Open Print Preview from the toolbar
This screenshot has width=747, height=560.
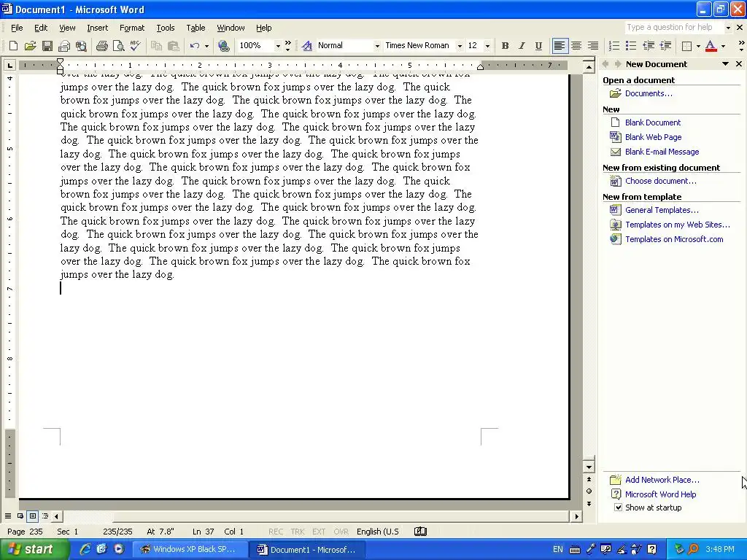pos(118,46)
